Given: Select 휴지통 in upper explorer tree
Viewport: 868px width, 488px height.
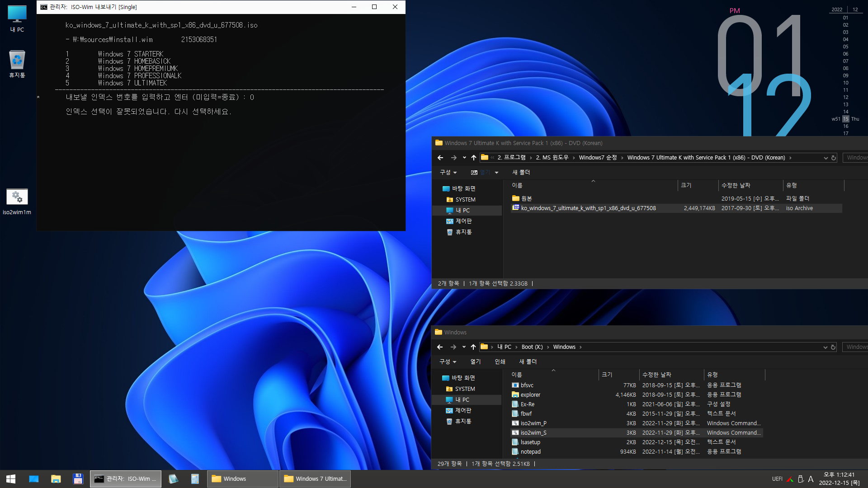Looking at the screenshot, I should point(463,232).
